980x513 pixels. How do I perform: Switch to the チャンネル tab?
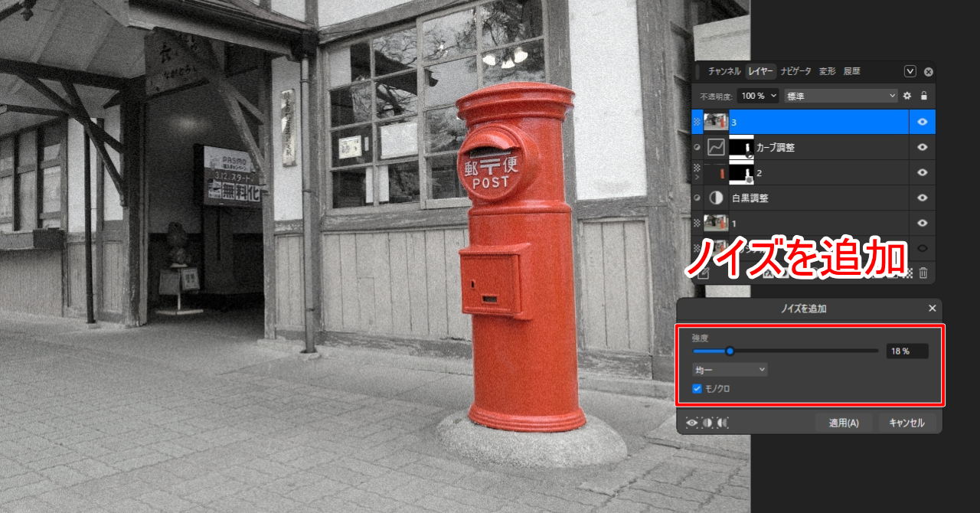pyautogui.click(x=724, y=71)
